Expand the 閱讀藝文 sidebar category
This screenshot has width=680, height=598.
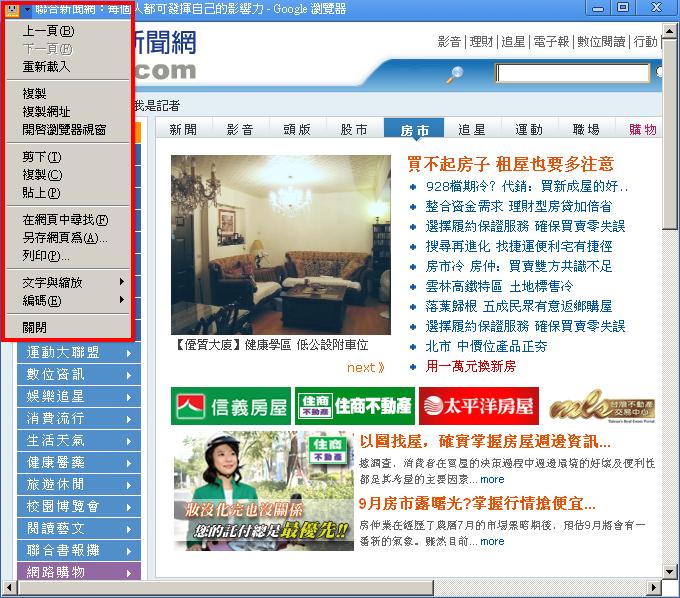79,529
